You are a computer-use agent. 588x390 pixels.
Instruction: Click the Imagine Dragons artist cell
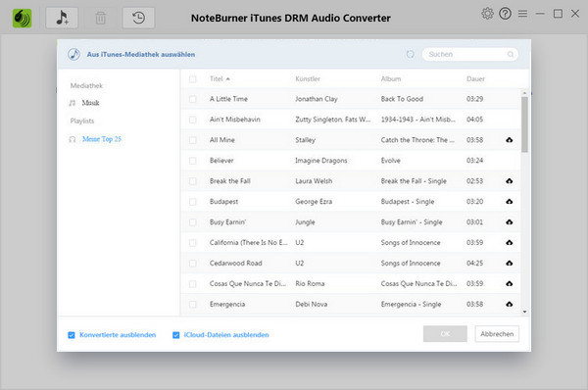321,161
